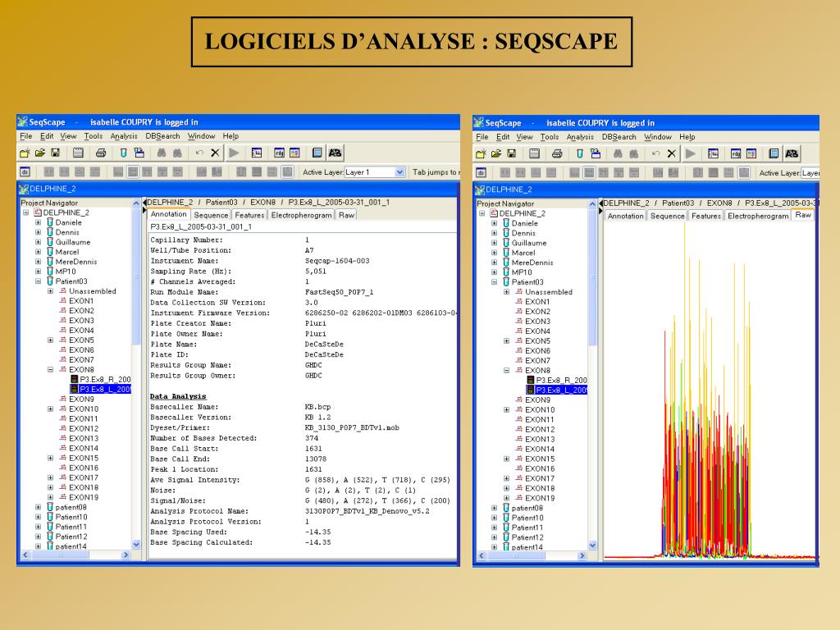The image size is (840, 630).
Task: Expand Unassembled node in right Project Navigator
Action: [507, 292]
